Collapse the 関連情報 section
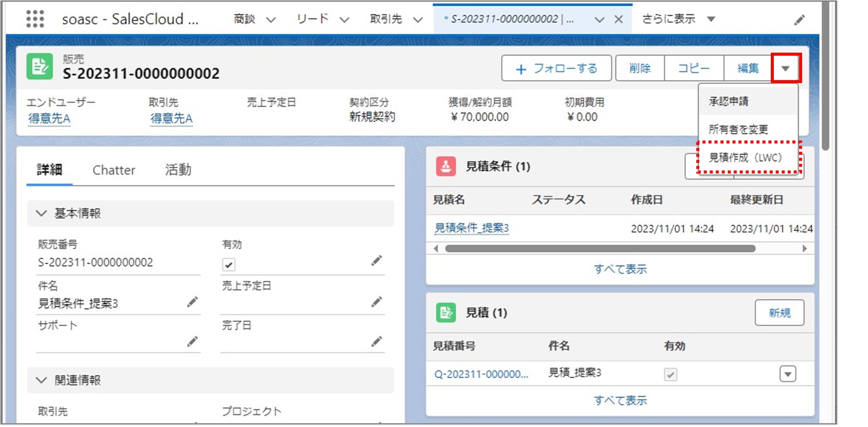868x427 pixels. (x=41, y=380)
